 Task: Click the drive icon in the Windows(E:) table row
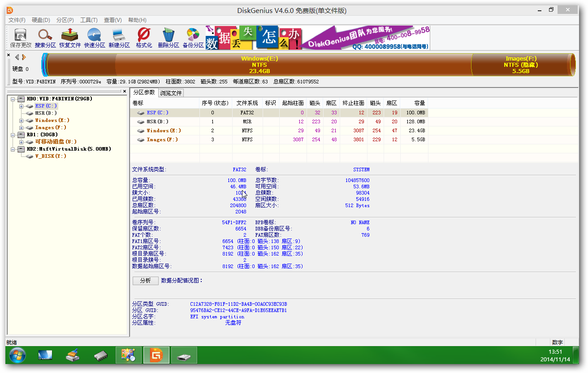pos(141,131)
